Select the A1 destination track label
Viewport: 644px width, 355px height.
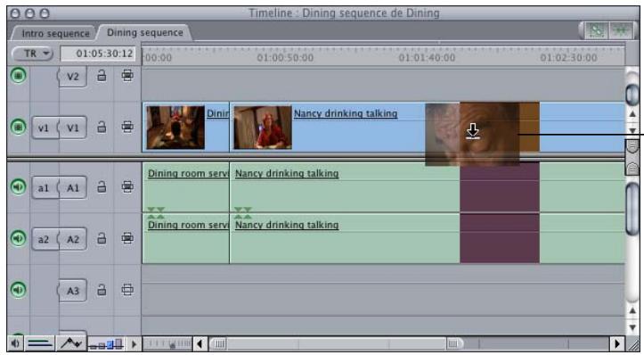point(72,187)
